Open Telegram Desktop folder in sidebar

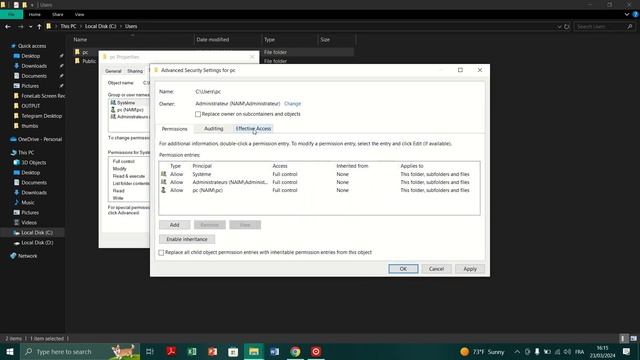point(41,116)
